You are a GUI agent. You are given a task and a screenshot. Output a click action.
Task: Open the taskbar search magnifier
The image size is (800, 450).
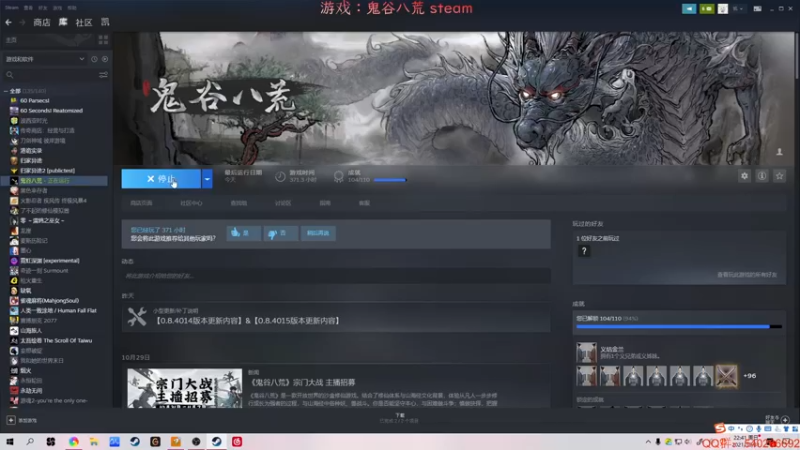(30, 442)
